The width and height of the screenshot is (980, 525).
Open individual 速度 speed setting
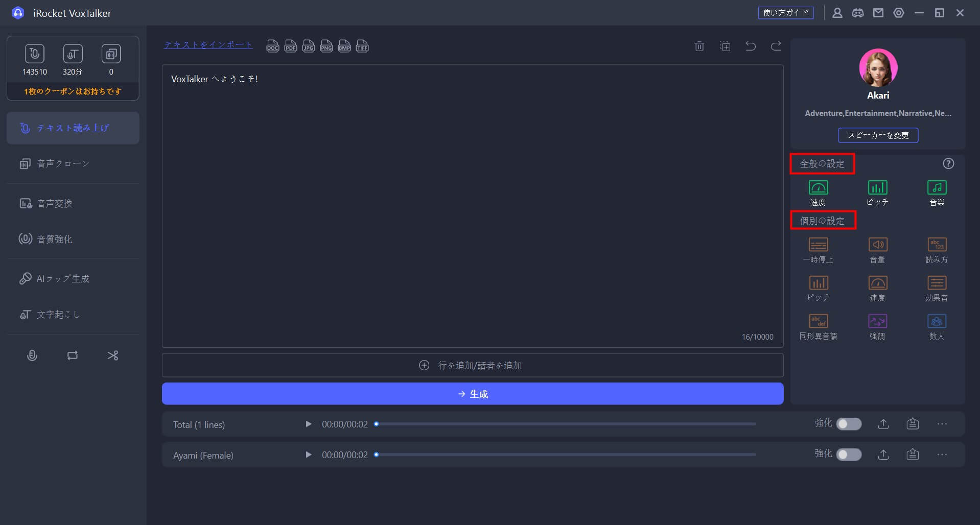point(877,289)
